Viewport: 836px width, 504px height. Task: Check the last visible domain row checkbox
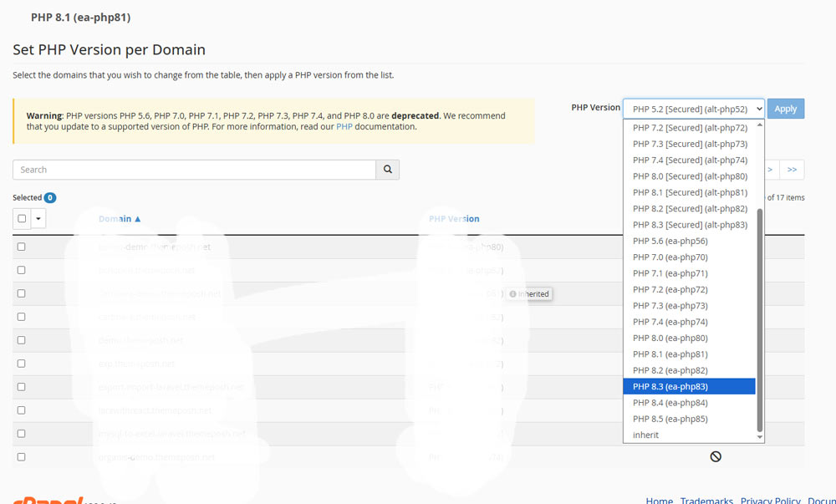(21, 457)
